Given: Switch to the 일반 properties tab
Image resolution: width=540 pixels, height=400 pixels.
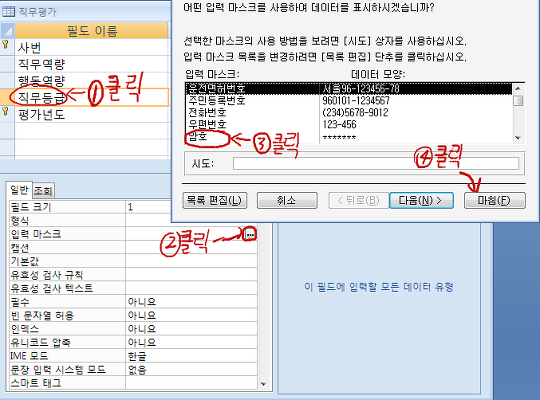Looking at the screenshot, I should 19,190.
